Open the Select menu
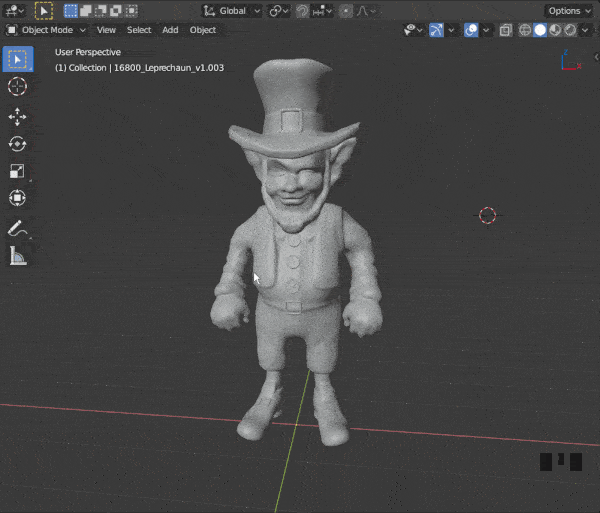This screenshot has width=600, height=513. pos(139,30)
